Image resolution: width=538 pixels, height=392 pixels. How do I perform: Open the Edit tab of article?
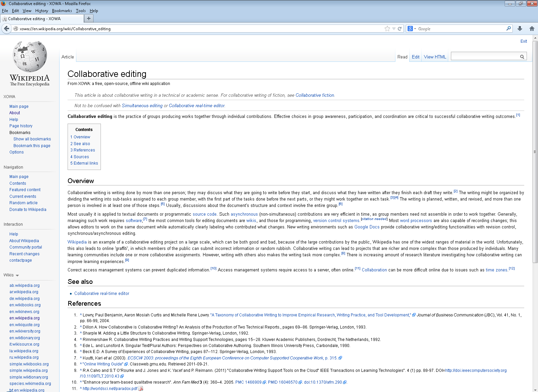[416, 57]
